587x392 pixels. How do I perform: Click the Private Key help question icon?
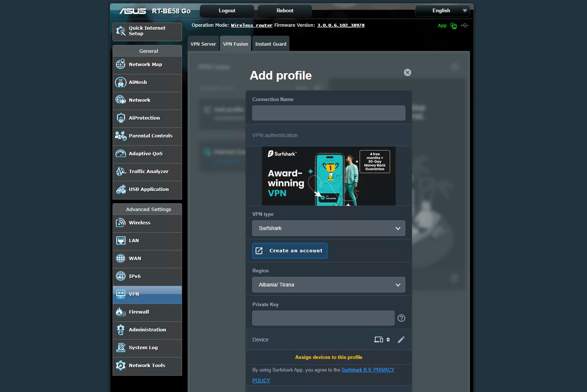pos(401,318)
